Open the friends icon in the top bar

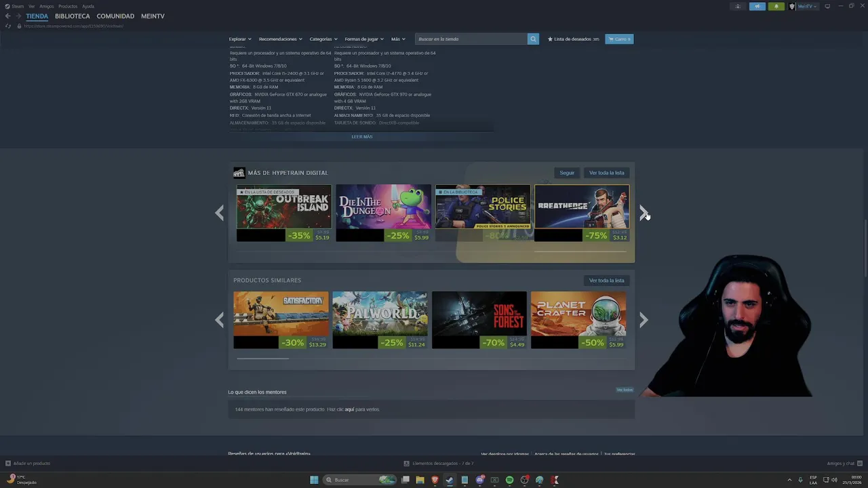738,6
